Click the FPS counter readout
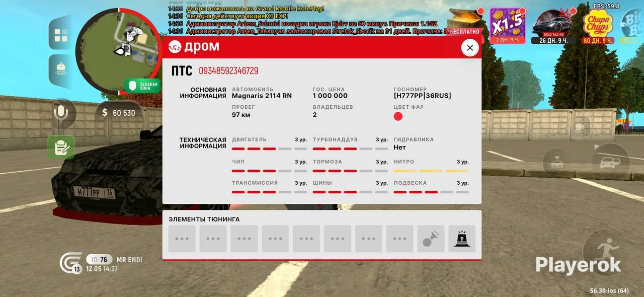Screen dimensions: 644x297 (606, 6)
